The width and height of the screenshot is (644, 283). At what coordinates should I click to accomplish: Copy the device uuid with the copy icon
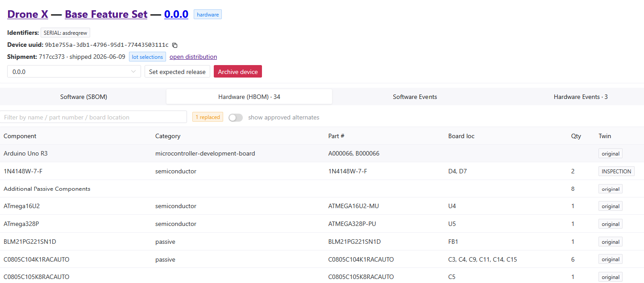(x=175, y=45)
